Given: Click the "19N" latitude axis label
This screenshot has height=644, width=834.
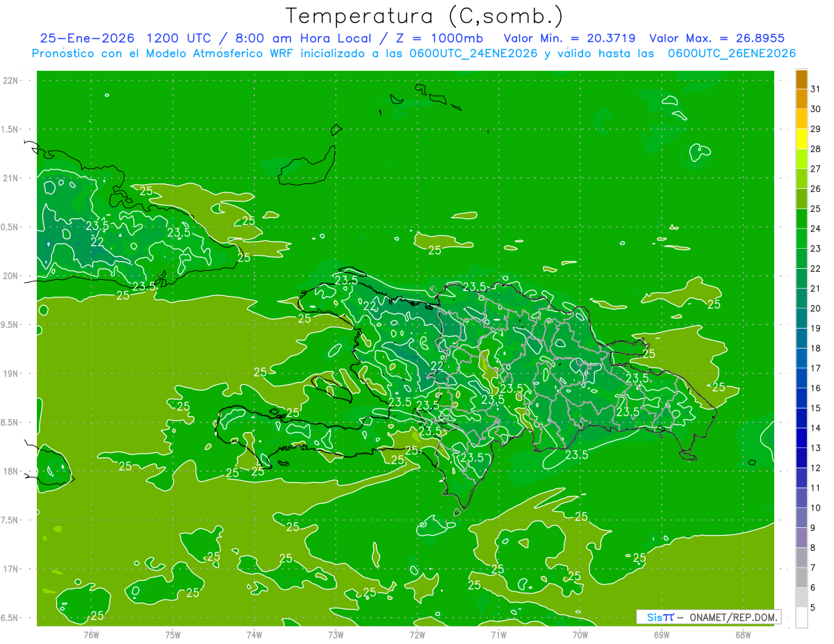Looking at the screenshot, I should pos(11,374).
